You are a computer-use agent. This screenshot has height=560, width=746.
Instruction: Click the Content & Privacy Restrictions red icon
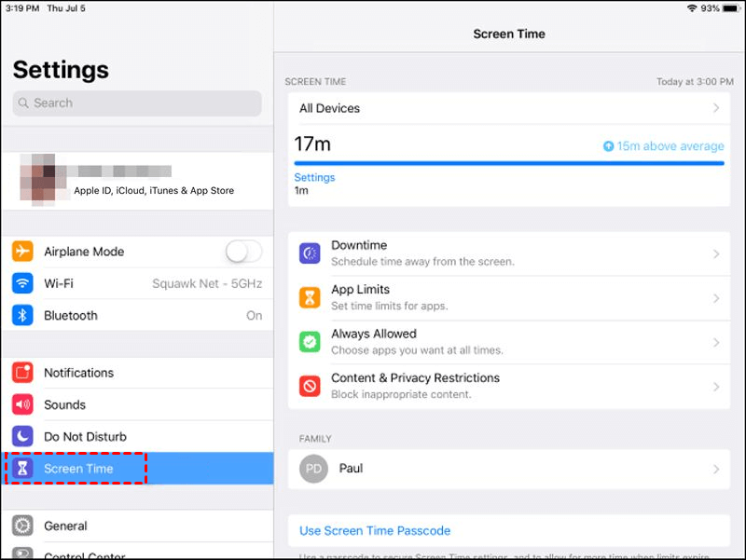pyautogui.click(x=310, y=386)
